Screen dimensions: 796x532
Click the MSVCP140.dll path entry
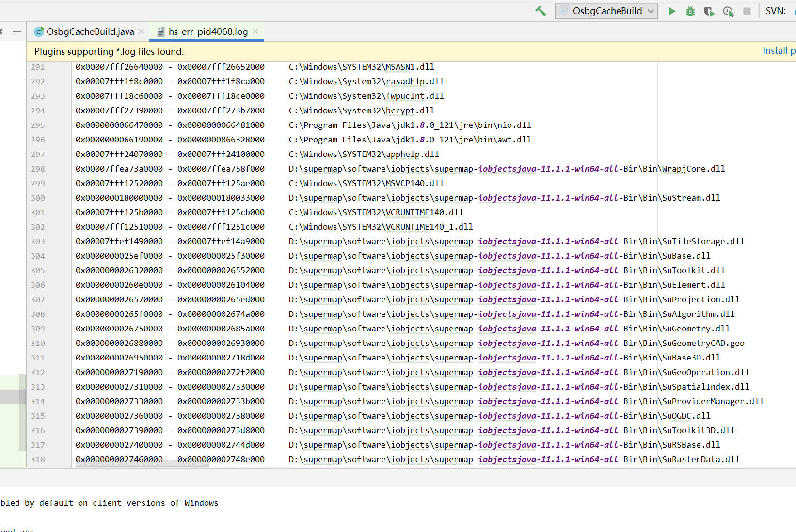[x=366, y=183]
